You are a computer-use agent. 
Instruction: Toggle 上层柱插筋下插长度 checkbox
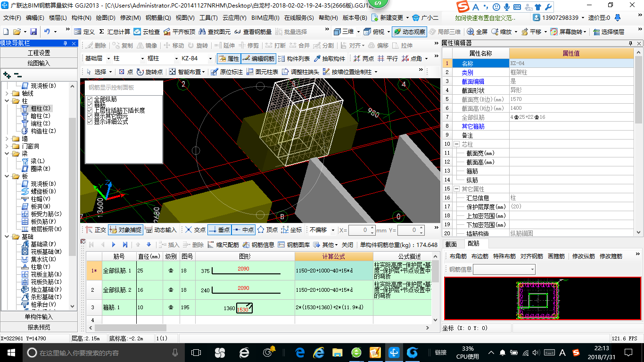click(x=90, y=111)
